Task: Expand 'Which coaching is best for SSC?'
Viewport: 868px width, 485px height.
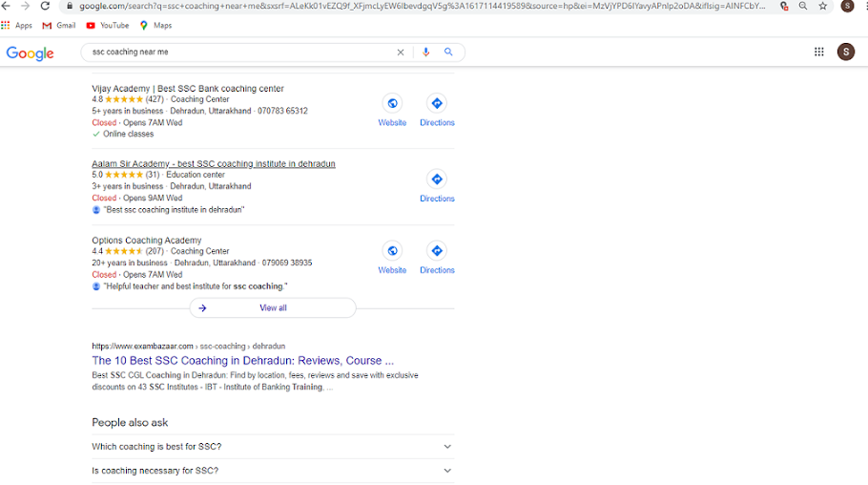Action: [273, 447]
